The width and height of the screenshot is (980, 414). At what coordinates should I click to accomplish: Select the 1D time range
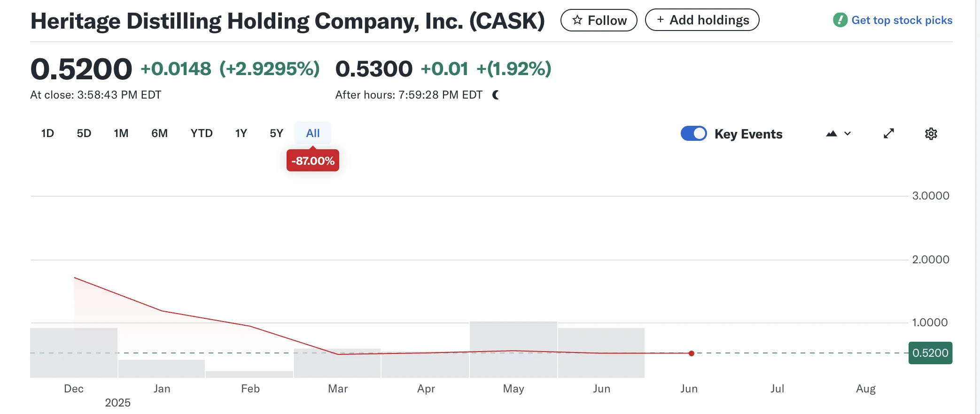tap(47, 133)
